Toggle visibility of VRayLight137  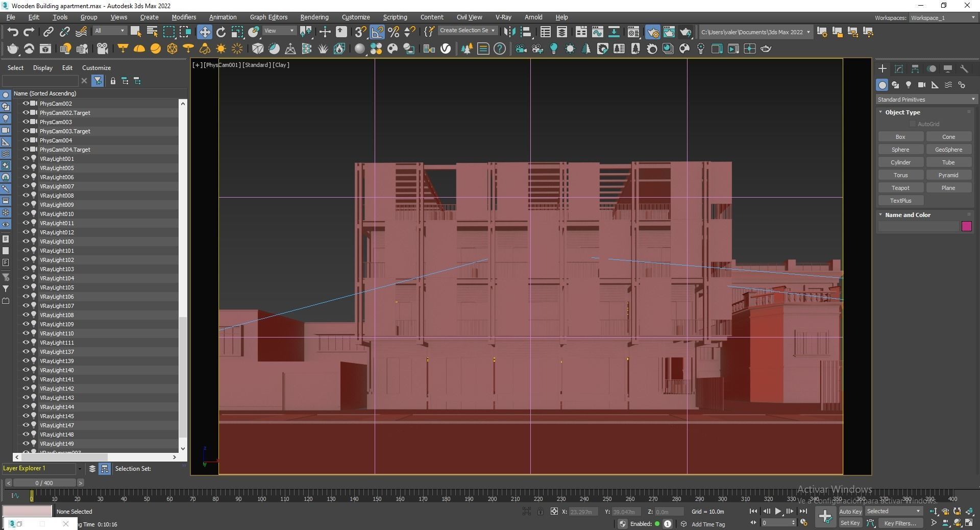[26, 351]
